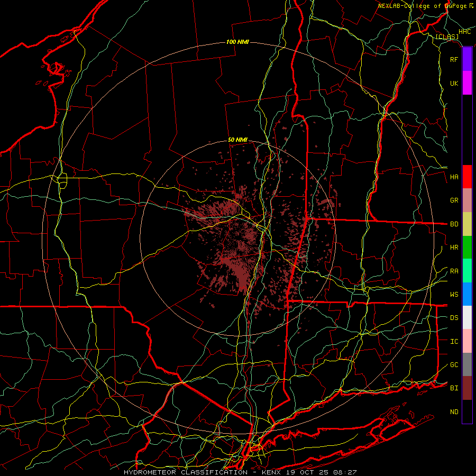The width and height of the screenshot is (476, 476).
Task: Click the HHC product label
Action: 464,32
